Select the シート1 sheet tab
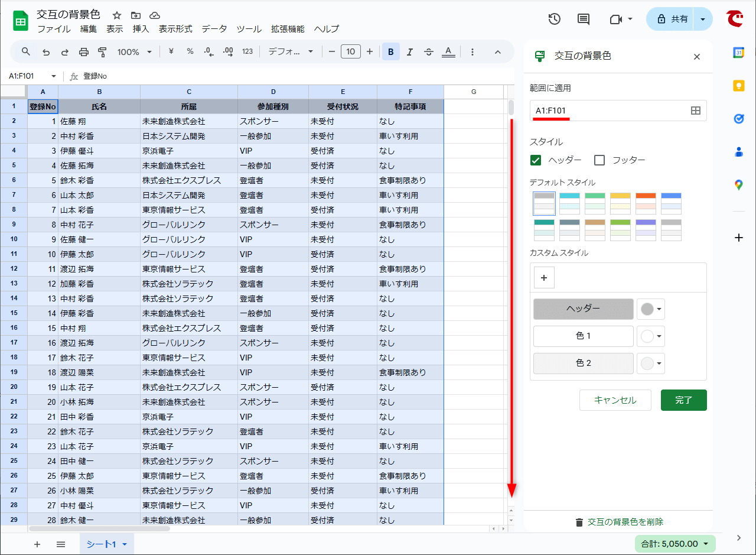Image resolution: width=756 pixels, height=555 pixels. (106, 544)
